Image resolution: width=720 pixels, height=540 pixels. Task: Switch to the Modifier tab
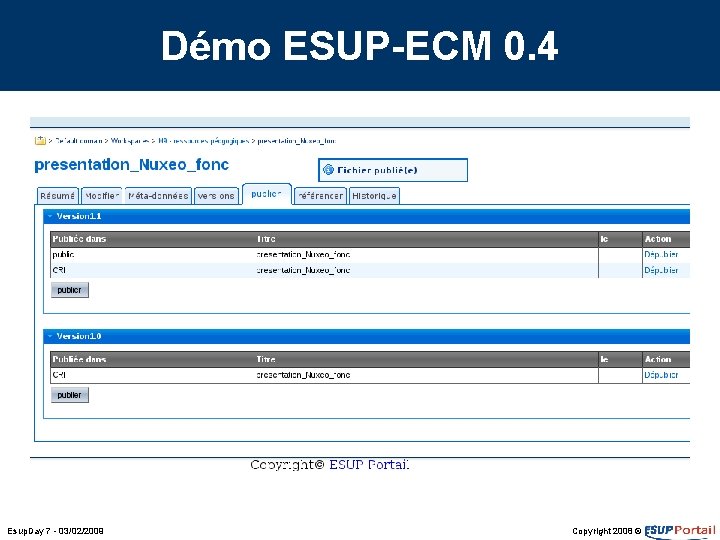(102, 196)
